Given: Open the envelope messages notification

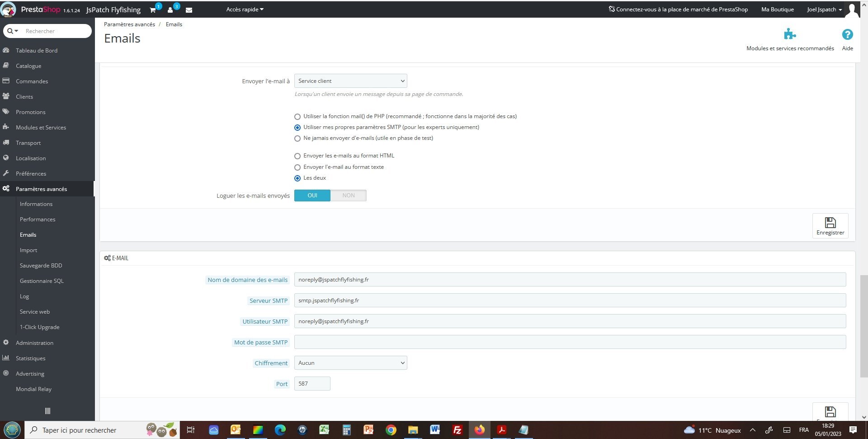Looking at the screenshot, I should pyautogui.click(x=189, y=10).
